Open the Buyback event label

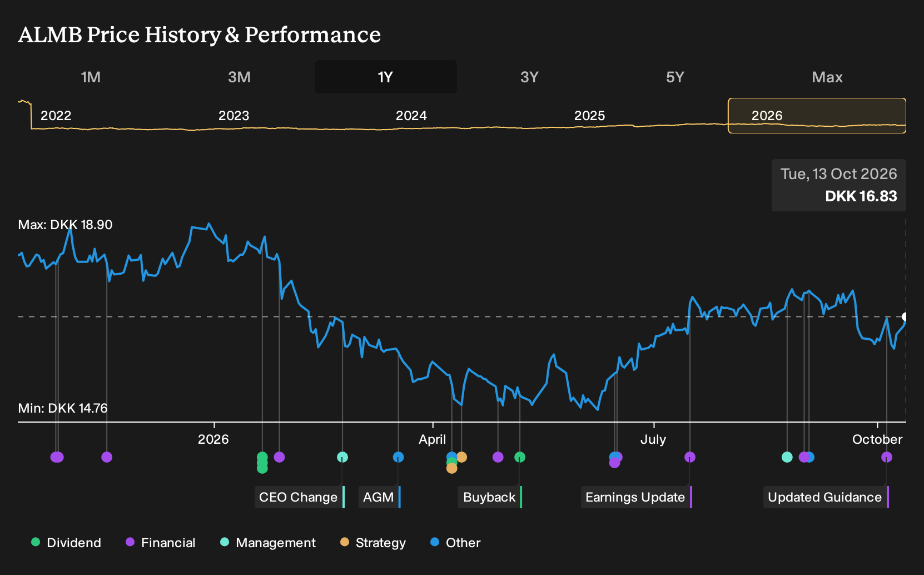490,497
